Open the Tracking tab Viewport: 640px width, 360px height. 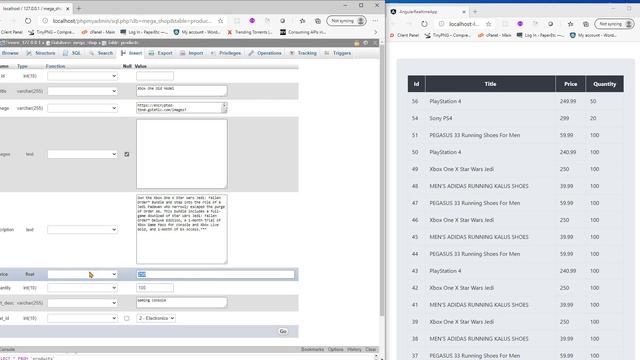[x=303, y=53]
